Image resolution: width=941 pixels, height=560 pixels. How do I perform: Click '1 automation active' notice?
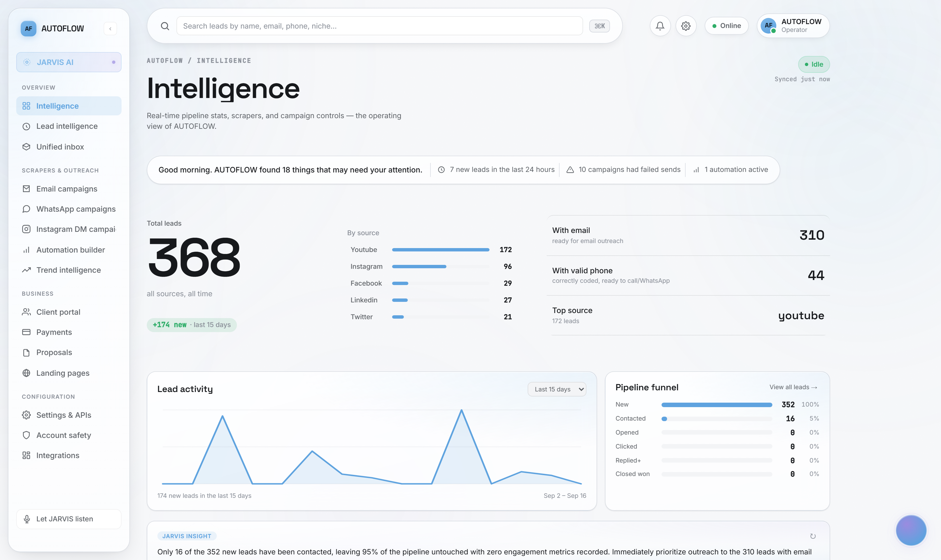[730, 169]
